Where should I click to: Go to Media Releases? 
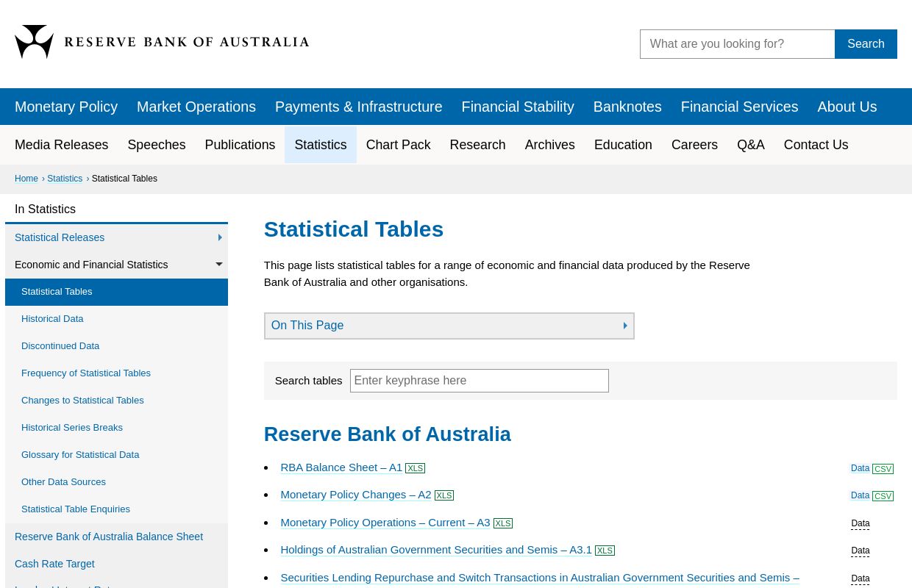pyautogui.click(x=62, y=145)
